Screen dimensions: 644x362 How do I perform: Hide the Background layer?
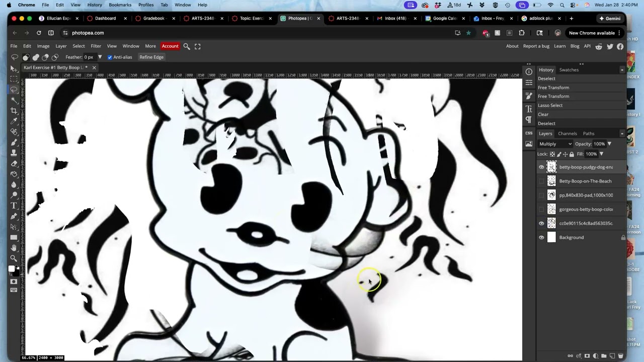coord(541,238)
